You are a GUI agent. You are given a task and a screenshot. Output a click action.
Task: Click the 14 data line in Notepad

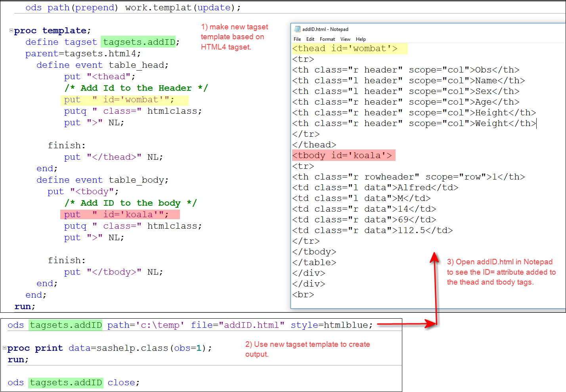click(364, 209)
